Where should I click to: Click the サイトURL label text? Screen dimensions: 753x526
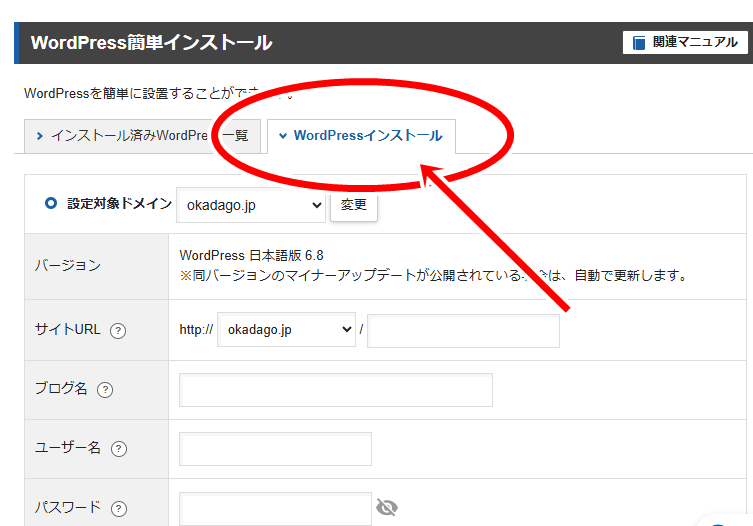(x=68, y=330)
